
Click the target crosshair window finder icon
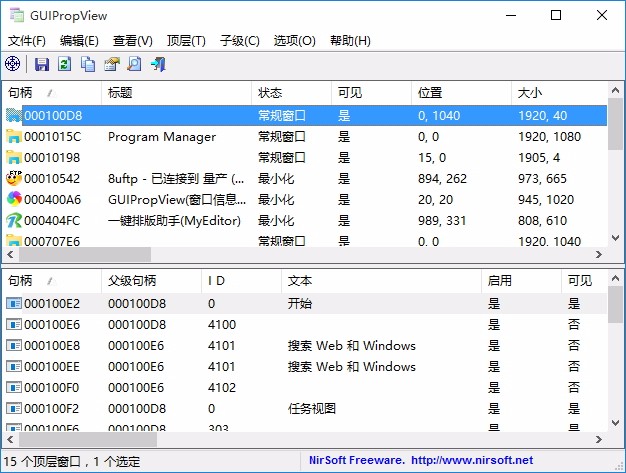12,64
